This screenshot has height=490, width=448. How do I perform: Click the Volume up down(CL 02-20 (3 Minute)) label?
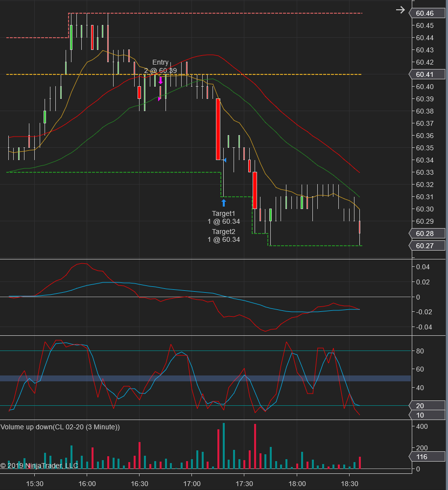pyautogui.click(x=60, y=427)
